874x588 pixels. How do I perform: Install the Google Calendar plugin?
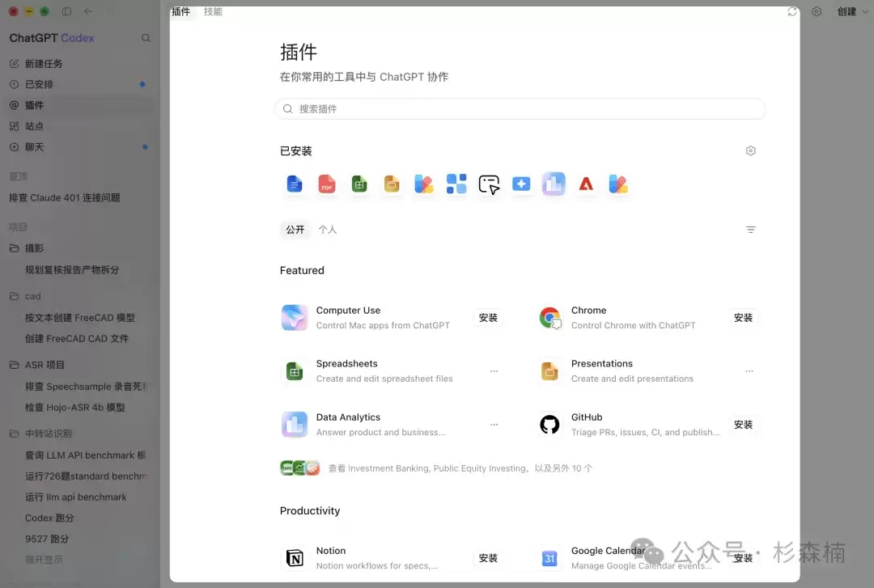[x=743, y=558]
